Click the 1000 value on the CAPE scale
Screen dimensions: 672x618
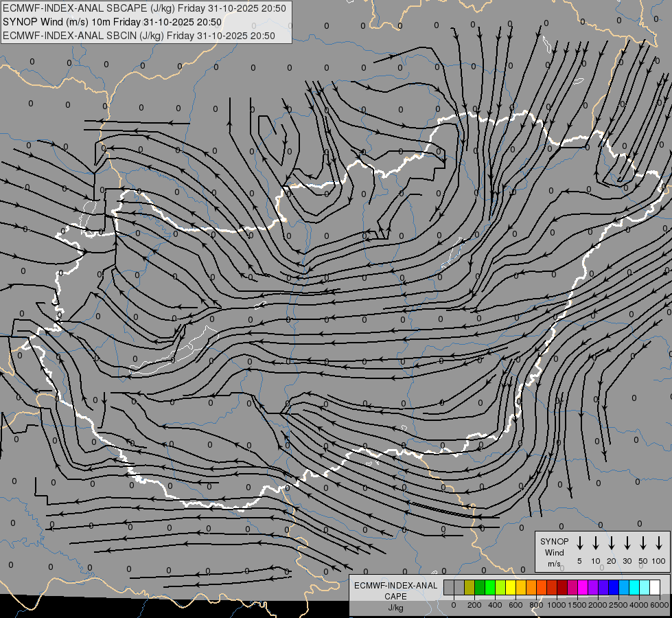(x=556, y=605)
